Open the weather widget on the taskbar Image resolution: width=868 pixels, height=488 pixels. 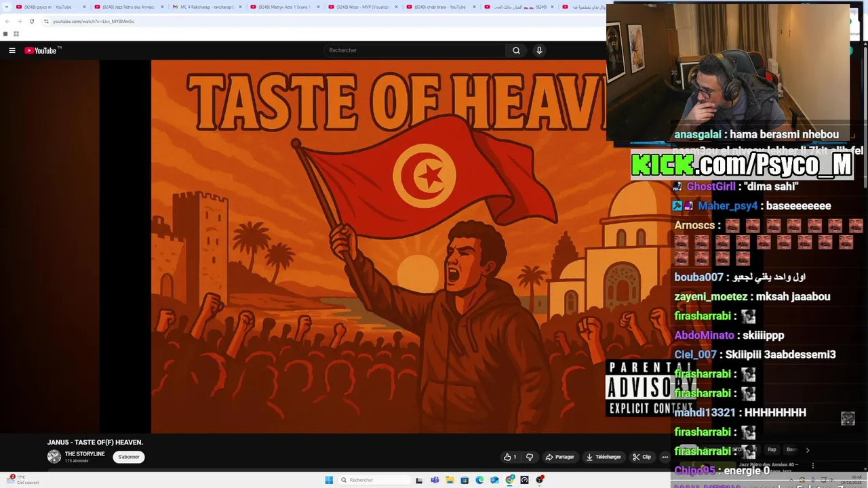click(22, 480)
